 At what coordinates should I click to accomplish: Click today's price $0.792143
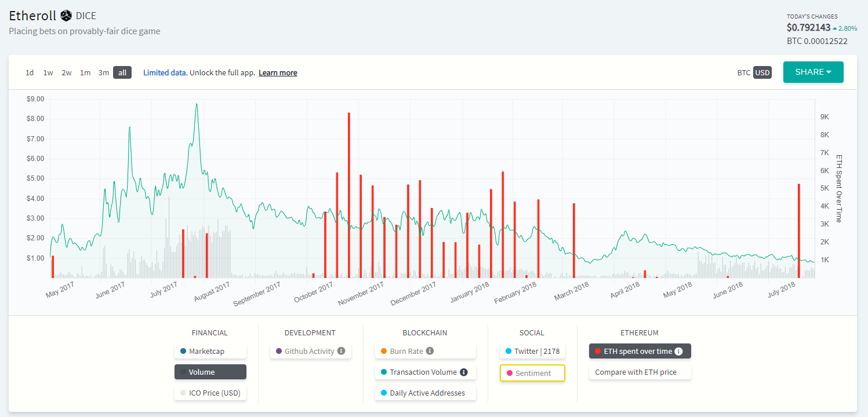pyautogui.click(x=808, y=28)
